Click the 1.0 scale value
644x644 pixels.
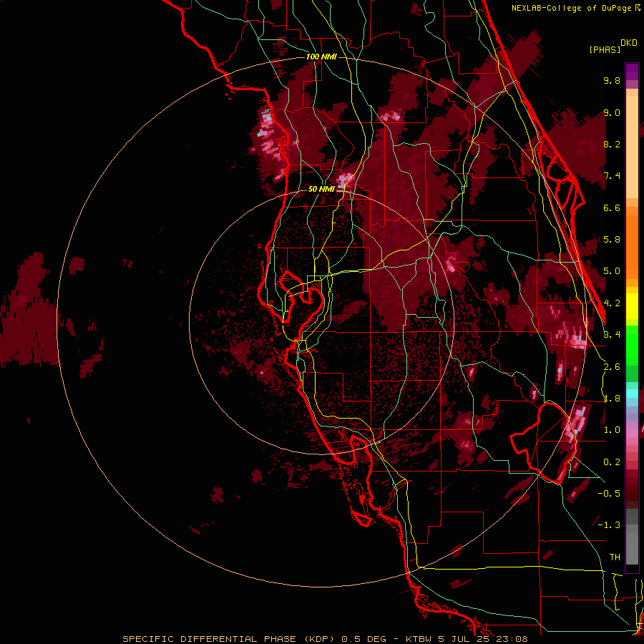tap(612, 430)
